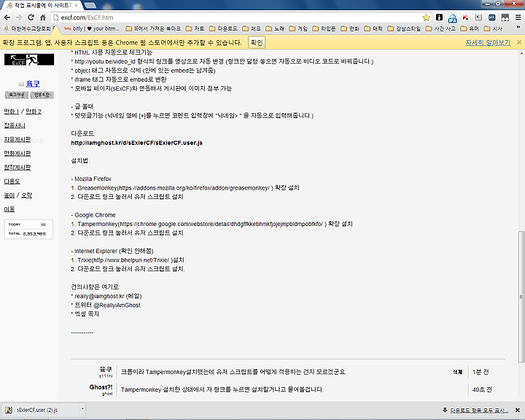The height and width of the screenshot is (420, 525).
Task: Open the 자유게시판 sidebar link
Action: click(17, 139)
